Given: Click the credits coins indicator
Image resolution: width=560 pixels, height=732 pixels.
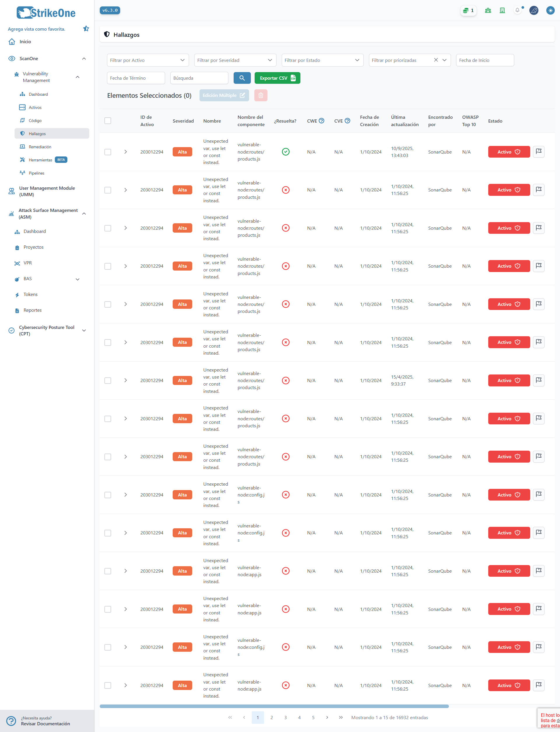Looking at the screenshot, I should (x=468, y=10).
